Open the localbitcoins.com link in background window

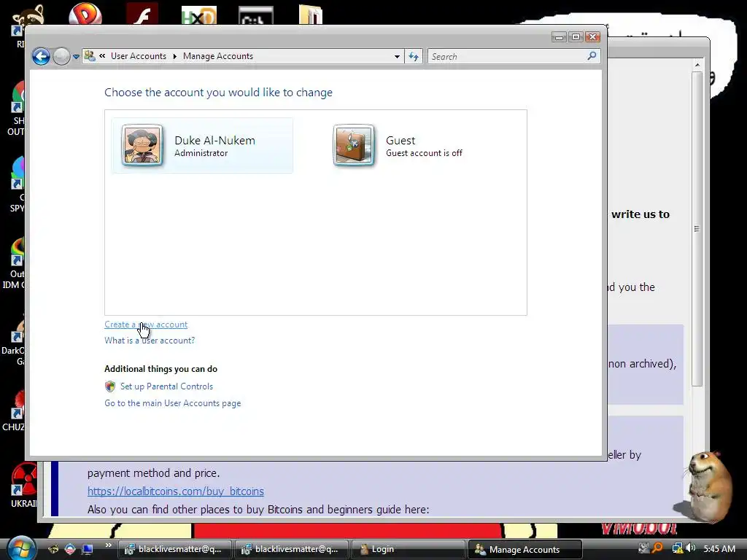pyautogui.click(x=175, y=491)
